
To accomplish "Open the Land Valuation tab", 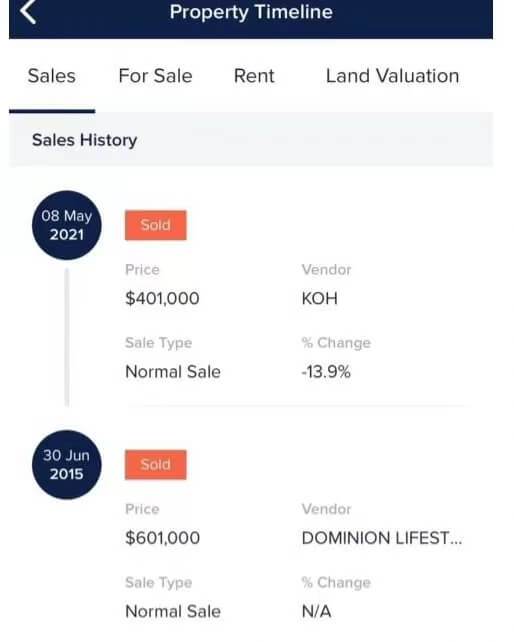I will click(392, 76).
